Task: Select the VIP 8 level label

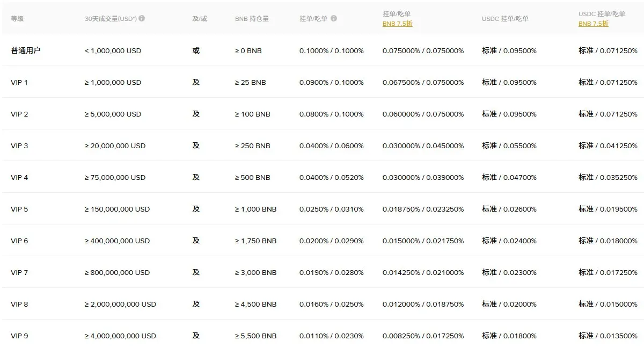Action: 19,304
